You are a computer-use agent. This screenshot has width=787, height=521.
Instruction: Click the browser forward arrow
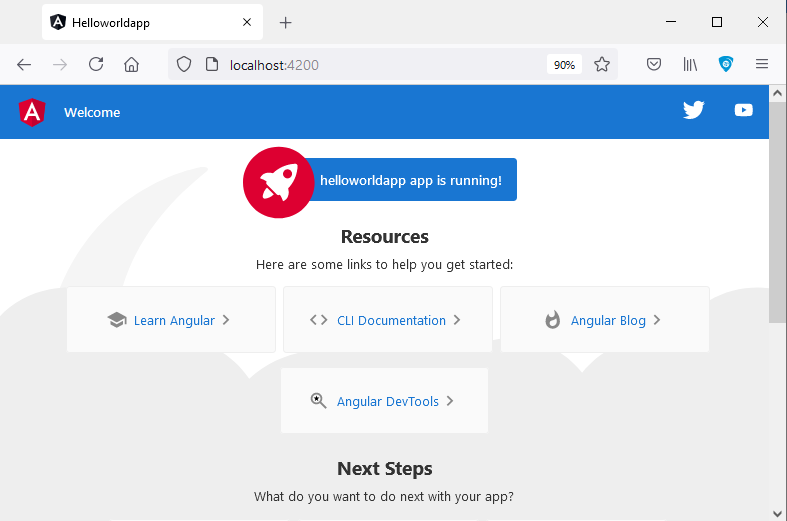(x=60, y=64)
